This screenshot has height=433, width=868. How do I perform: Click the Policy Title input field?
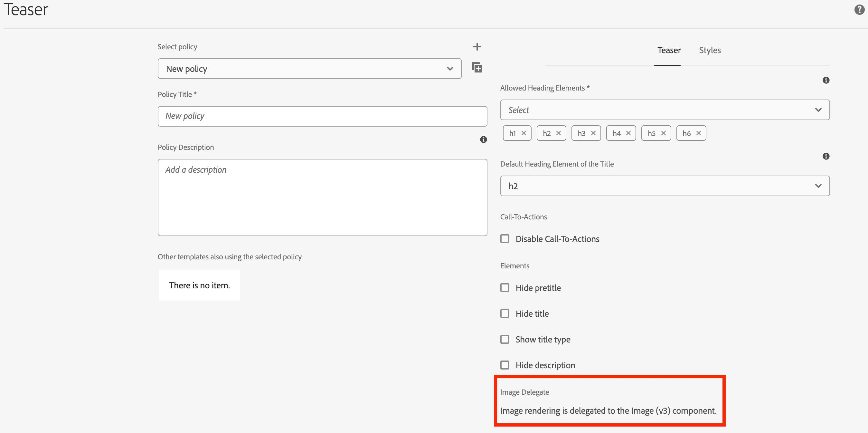click(322, 116)
